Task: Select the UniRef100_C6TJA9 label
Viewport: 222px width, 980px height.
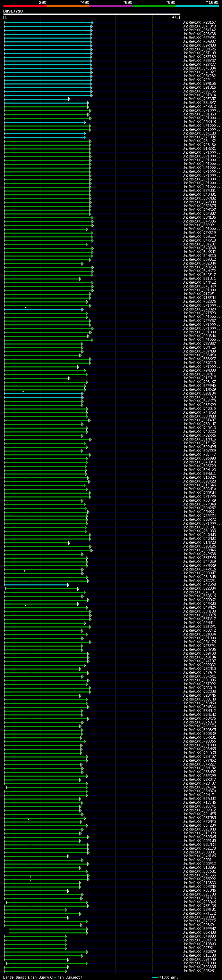Action: tap(199, 53)
